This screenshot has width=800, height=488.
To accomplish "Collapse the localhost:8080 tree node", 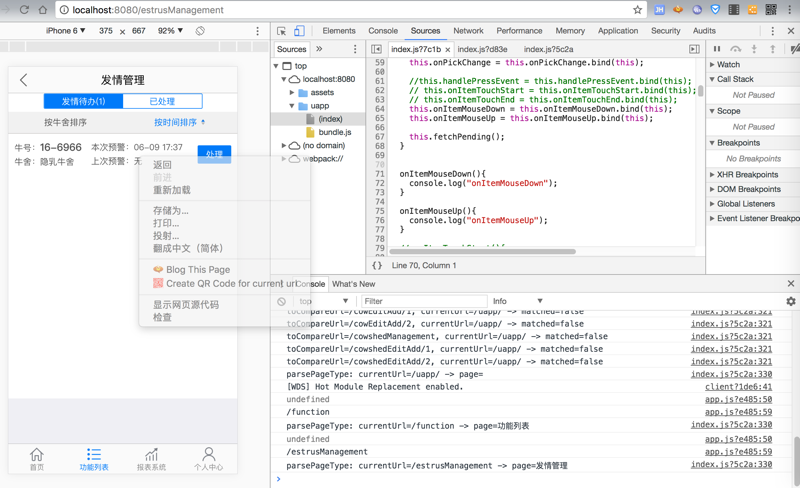I will pyautogui.click(x=284, y=79).
